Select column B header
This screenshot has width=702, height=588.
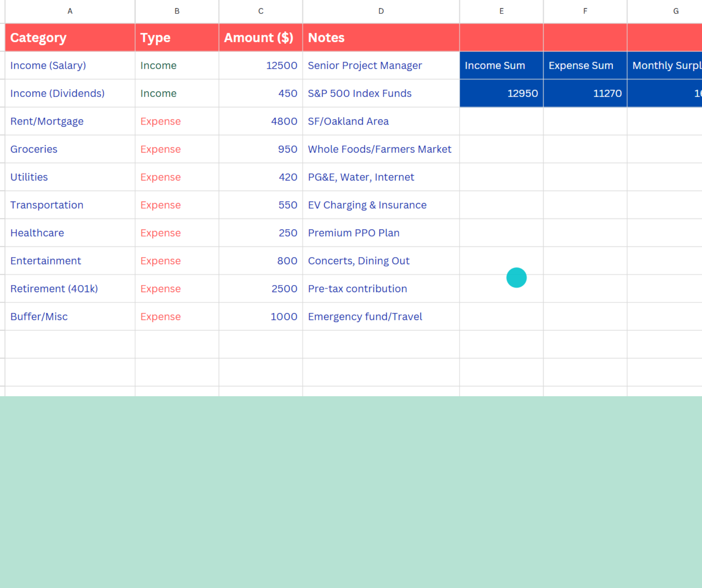click(177, 11)
